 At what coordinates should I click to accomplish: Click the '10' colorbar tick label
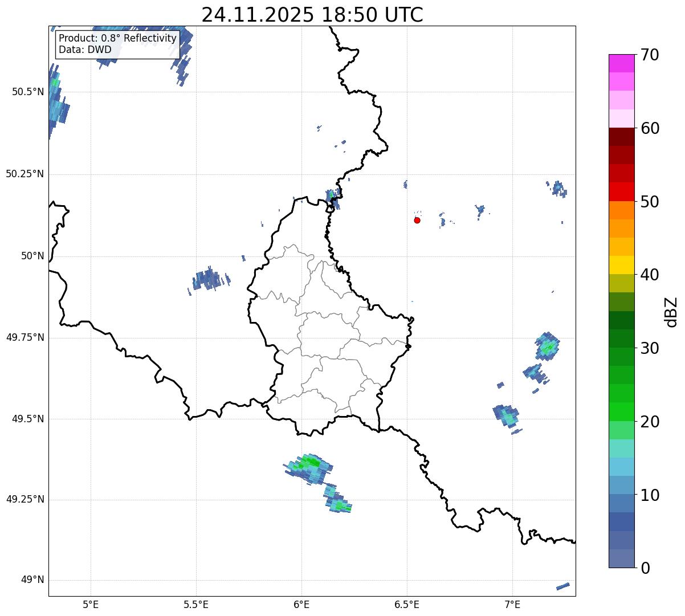point(650,496)
